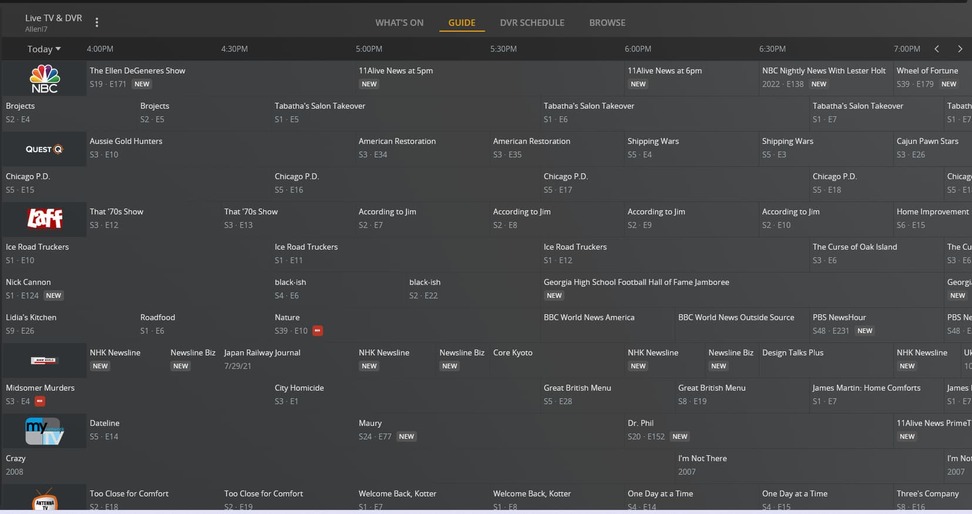Go to next guide time range

960,49
